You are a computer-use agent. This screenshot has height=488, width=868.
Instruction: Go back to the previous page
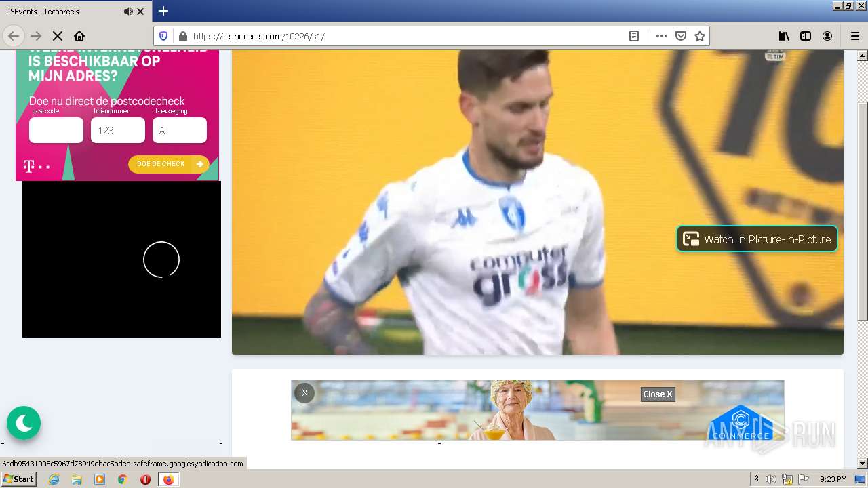pyautogui.click(x=14, y=36)
